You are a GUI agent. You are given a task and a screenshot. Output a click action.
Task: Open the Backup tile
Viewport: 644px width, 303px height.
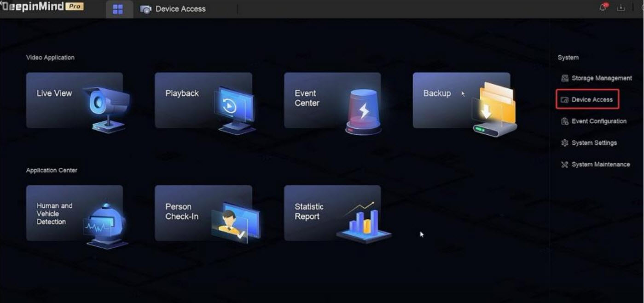[x=461, y=100]
